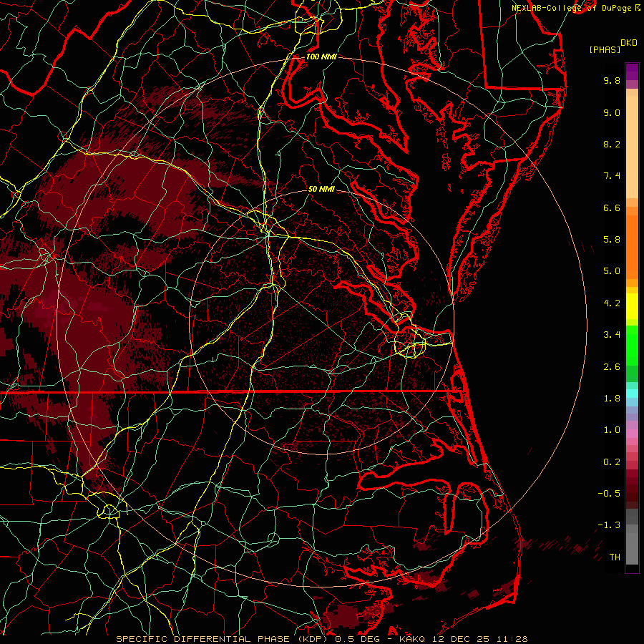Pick the yellow segment of the color bar

[x=632, y=306]
